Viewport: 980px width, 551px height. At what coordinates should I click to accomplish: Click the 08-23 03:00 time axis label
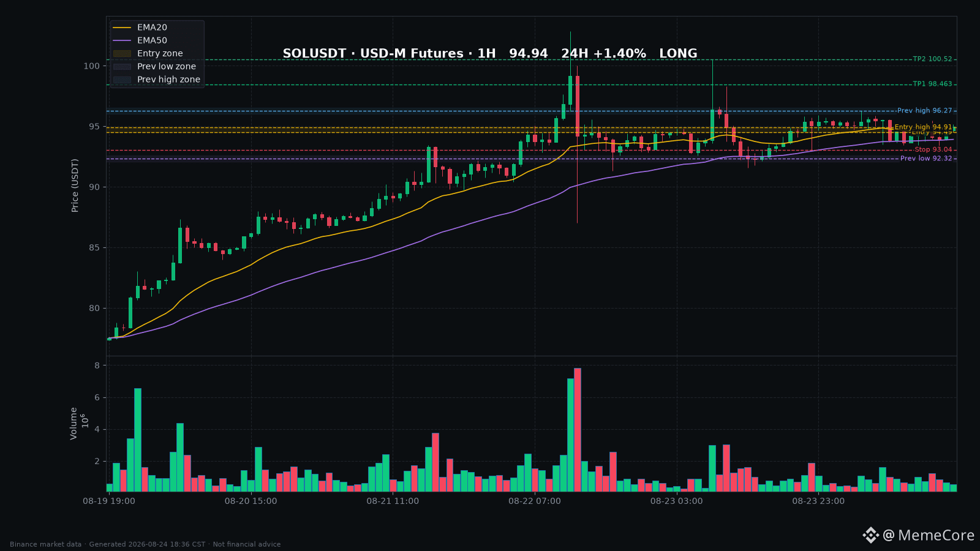click(x=677, y=501)
